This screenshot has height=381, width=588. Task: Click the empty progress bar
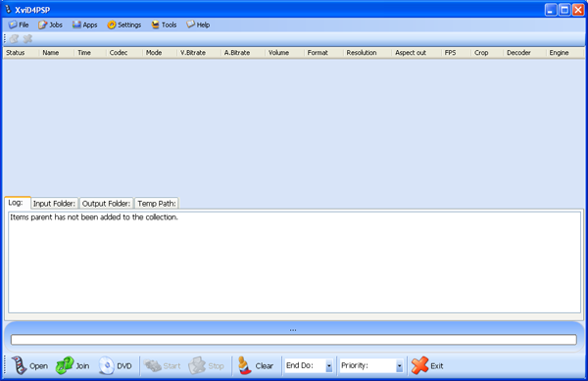coord(294,340)
